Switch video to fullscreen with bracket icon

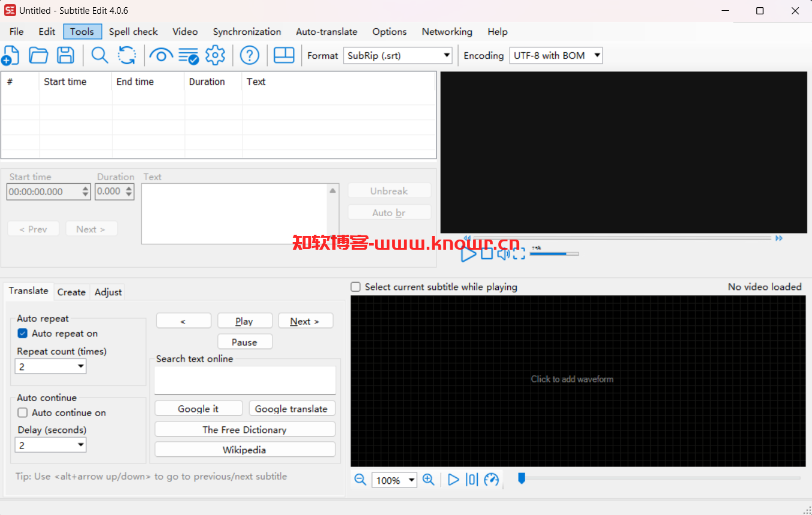pyautogui.click(x=519, y=253)
